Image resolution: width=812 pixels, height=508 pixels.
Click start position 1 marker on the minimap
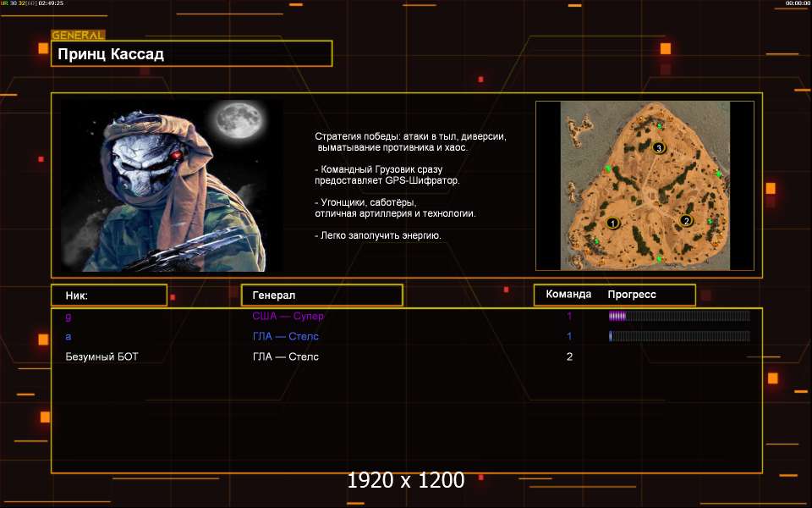612,224
